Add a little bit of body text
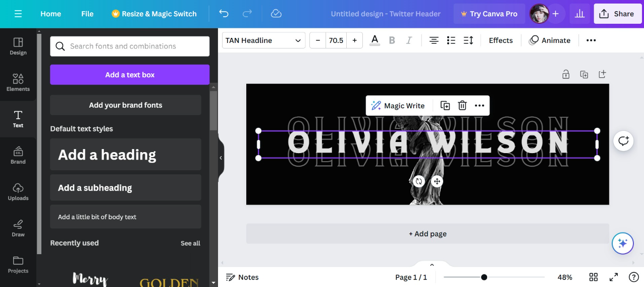Image resolution: width=644 pixels, height=287 pixels. (126, 217)
